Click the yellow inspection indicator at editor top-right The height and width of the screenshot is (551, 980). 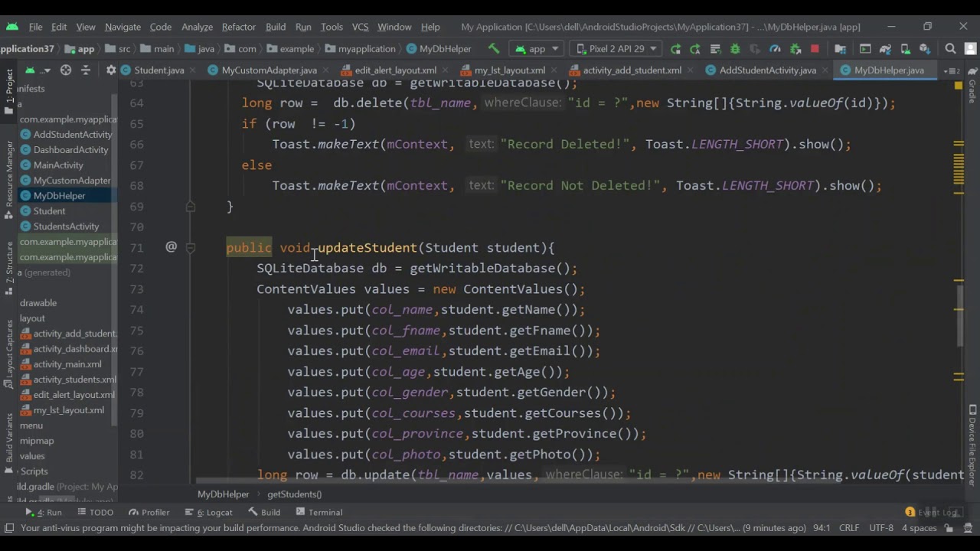point(958,85)
